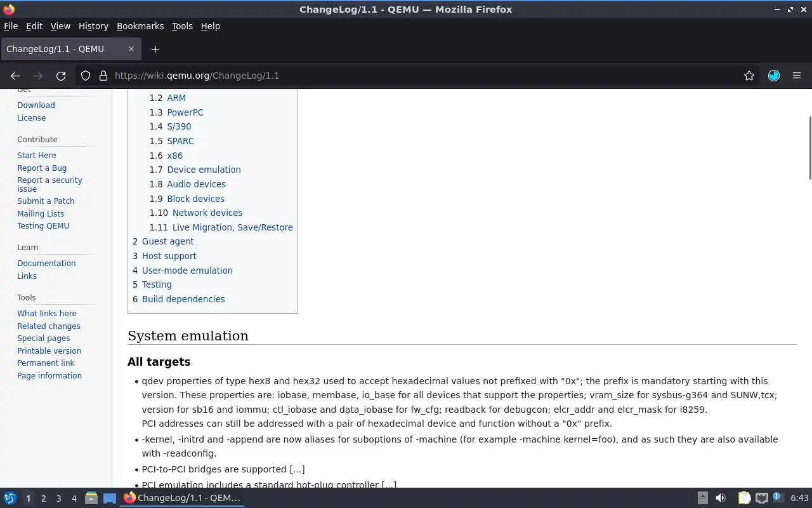Open Page information link

[x=49, y=376]
